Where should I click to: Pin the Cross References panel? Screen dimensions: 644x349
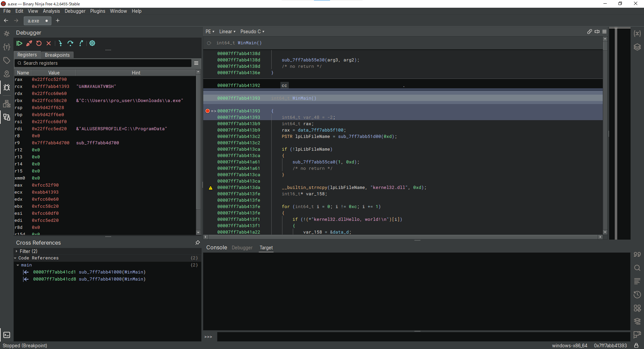(198, 243)
